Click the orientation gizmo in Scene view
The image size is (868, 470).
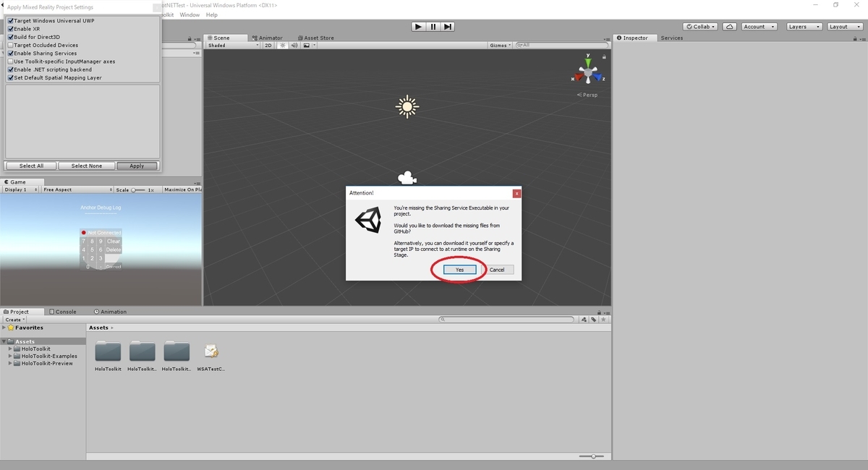(x=588, y=72)
